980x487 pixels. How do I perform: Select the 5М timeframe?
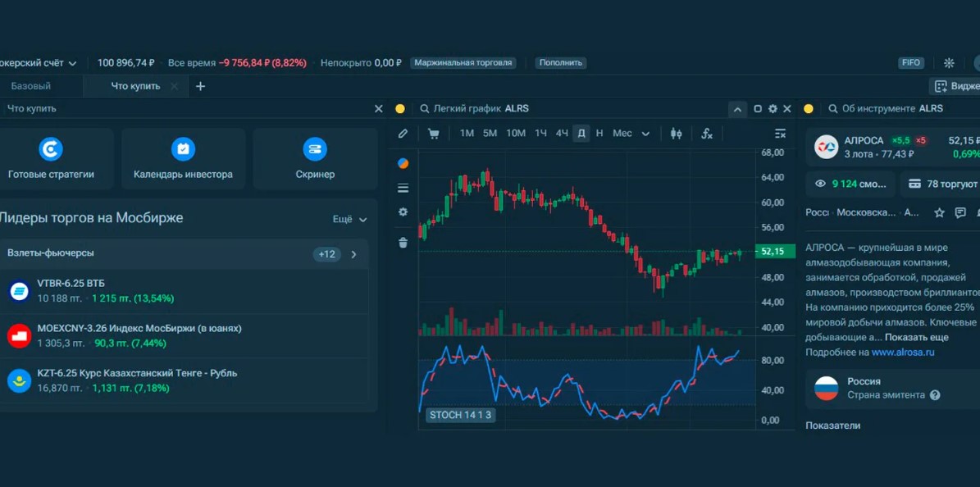(490, 133)
